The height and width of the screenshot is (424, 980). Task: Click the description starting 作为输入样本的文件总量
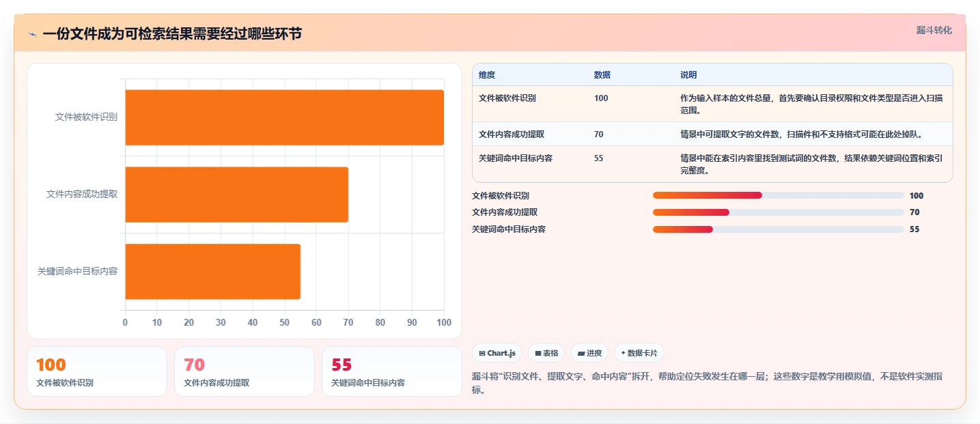pos(812,104)
